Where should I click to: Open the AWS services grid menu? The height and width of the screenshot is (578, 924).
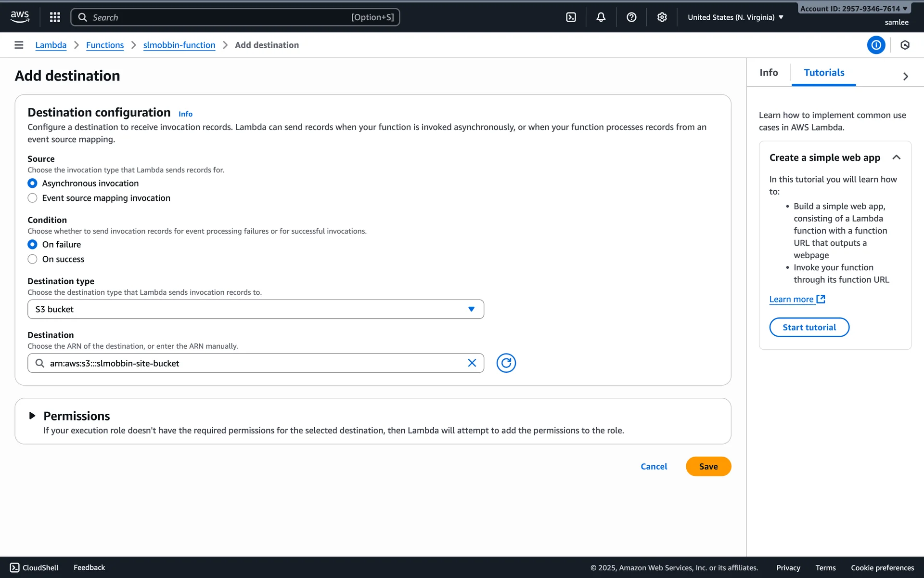pyautogui.click(x=55, y=17)
